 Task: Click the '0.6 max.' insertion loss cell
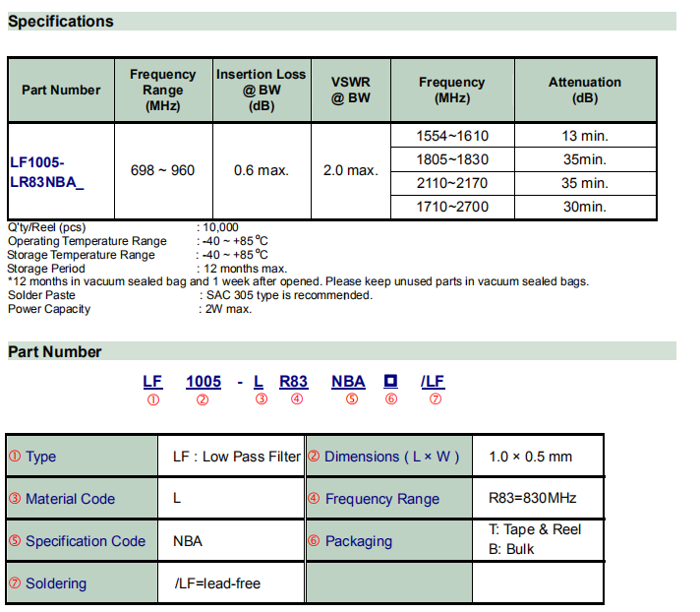(x=262, y=170)
